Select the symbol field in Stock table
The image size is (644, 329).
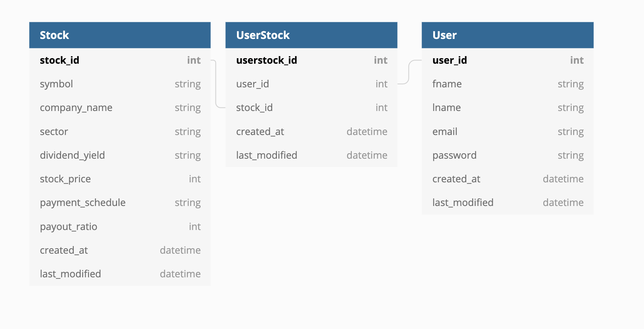57,84
